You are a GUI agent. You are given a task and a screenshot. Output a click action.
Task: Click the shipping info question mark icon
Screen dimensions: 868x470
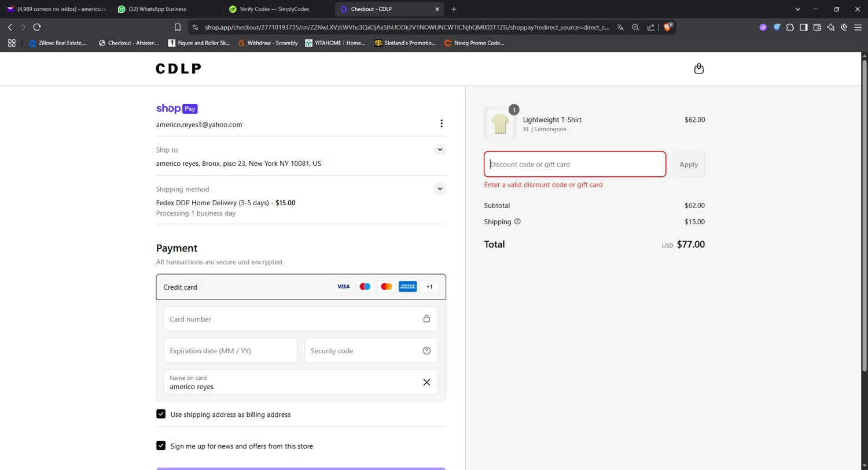[517, 221]
